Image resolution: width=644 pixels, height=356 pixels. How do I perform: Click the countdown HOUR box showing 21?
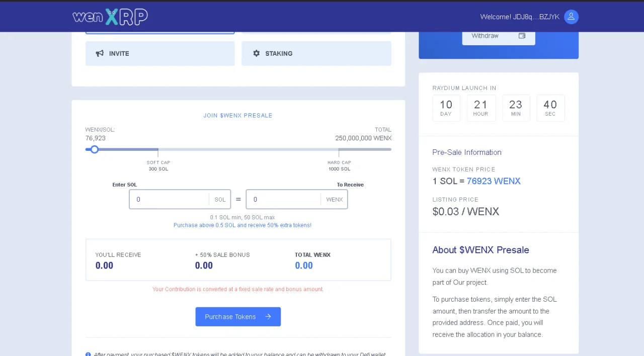coord(481,108)
